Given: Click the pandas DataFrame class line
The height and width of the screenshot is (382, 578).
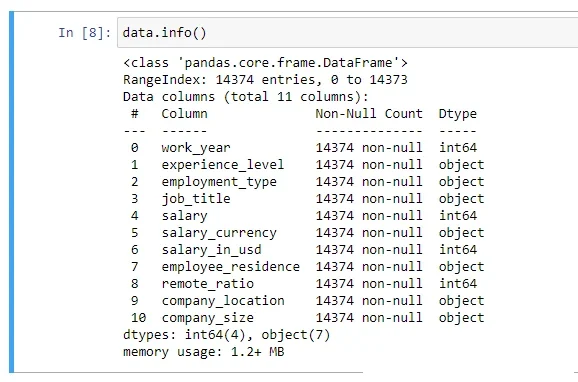Looking at the screenshot, I should tap(265, 63).
